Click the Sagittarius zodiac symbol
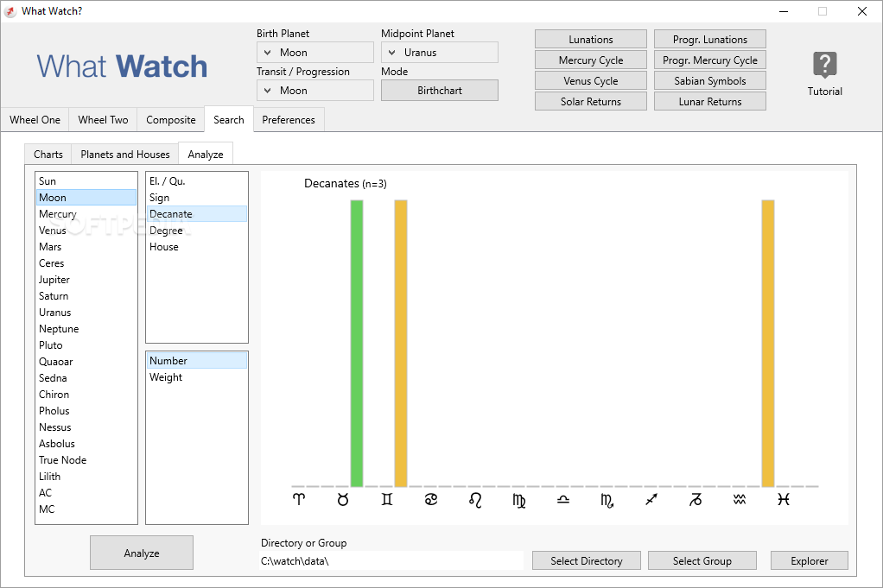This screenshot has height=588, width=883. click(651, 499)
